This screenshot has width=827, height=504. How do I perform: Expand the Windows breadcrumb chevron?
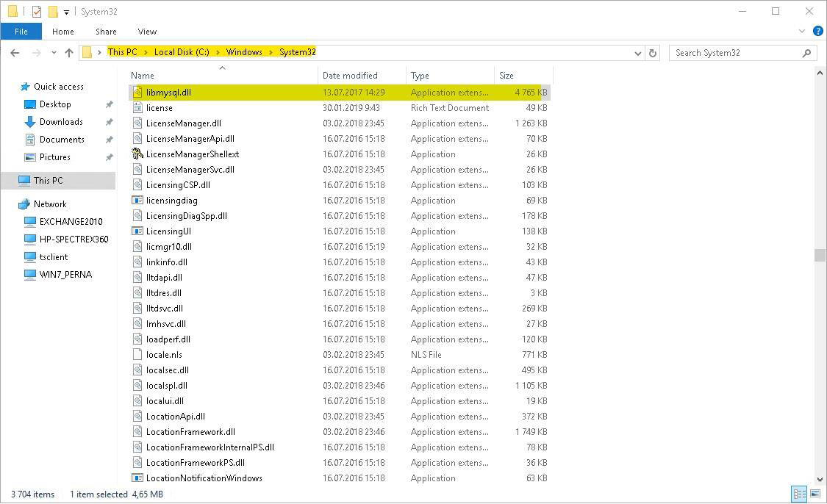[271, 52]
